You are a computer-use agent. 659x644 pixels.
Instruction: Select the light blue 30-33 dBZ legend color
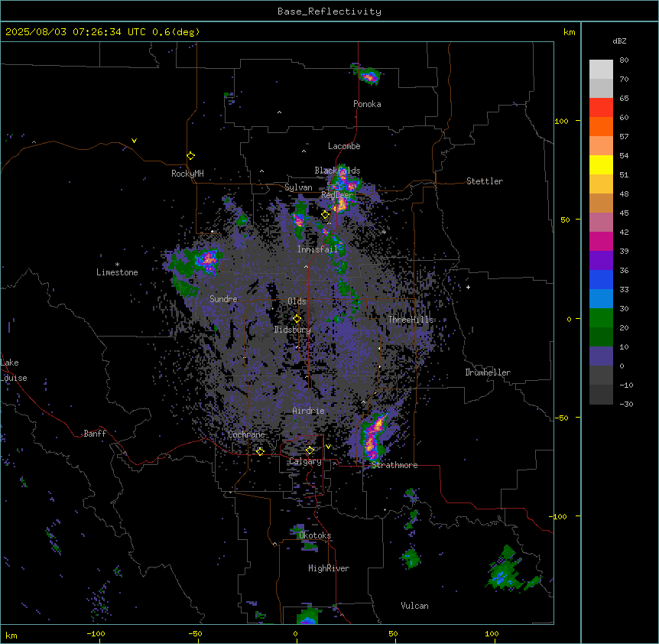click(x=601, y=298)
